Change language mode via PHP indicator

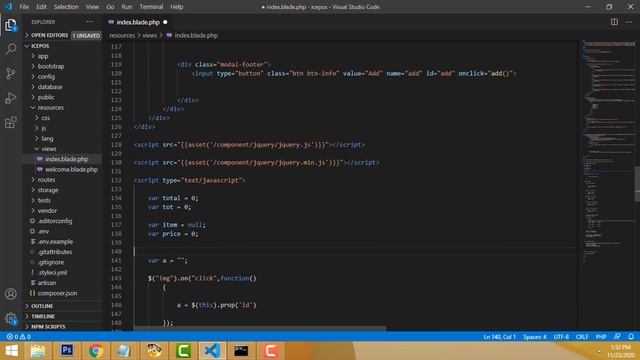(601, 337)
